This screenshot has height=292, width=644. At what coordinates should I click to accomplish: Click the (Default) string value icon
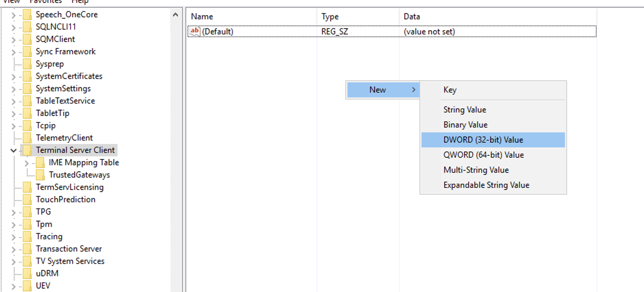tap(195, 32)
